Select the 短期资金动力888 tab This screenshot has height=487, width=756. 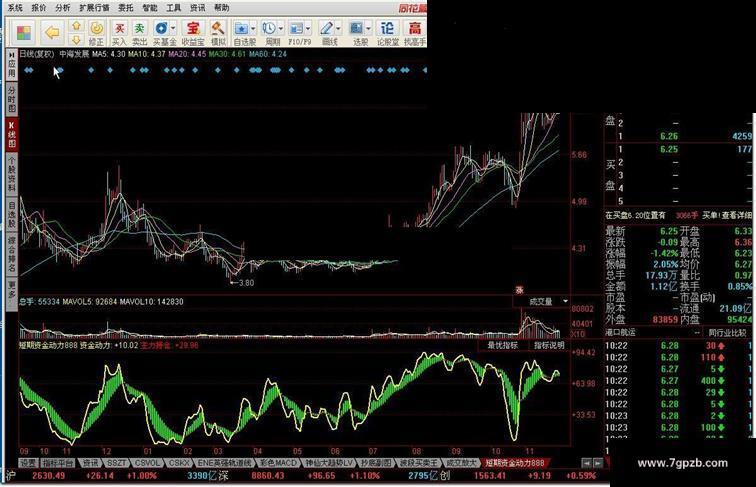[514, 463]
